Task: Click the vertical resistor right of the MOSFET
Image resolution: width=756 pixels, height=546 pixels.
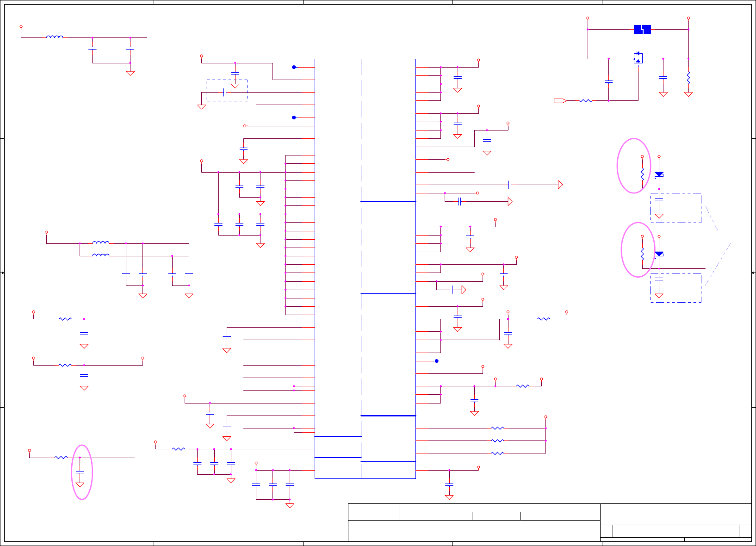Action: tap(688, 77)
